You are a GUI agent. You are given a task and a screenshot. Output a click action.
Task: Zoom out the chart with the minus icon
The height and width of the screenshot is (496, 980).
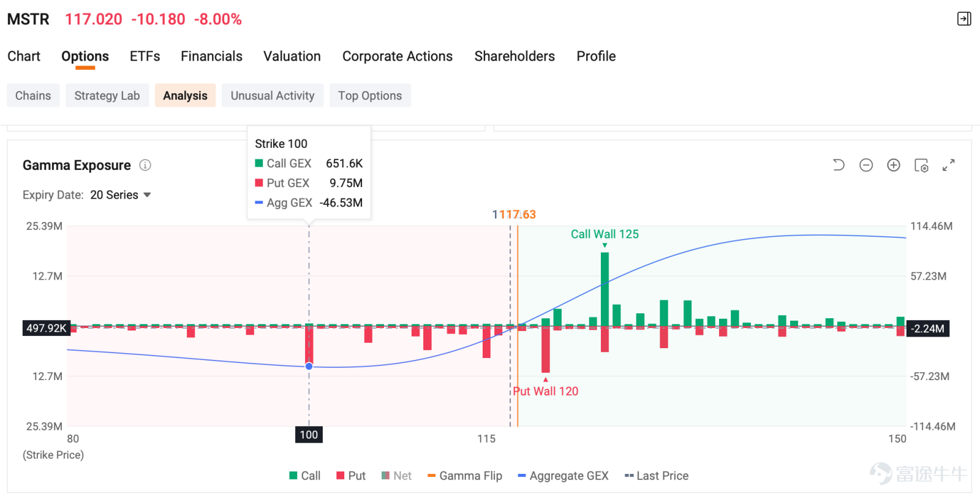[866, 165]
